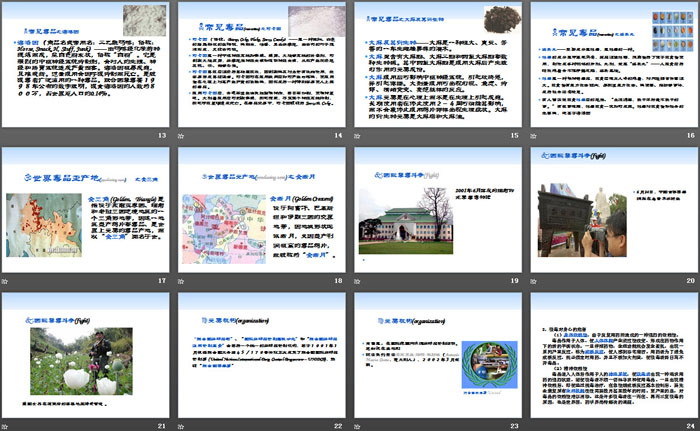Select slide 15 thumbnail about cannabis
Viewport: 700px width, 431px height.
(x=438, y=65)
